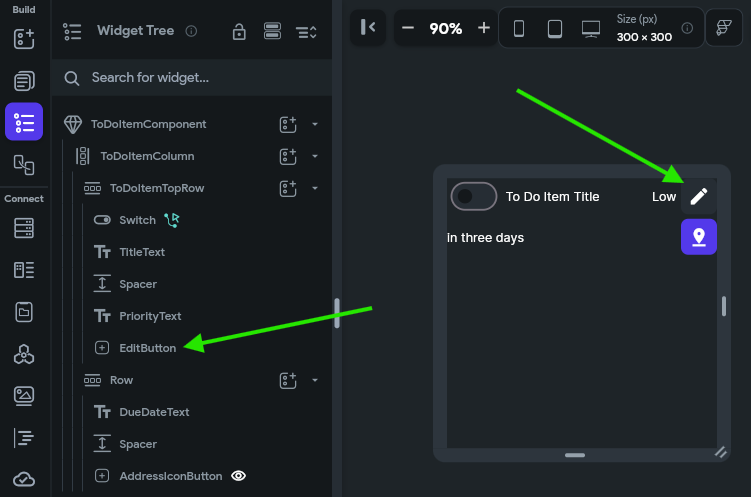Collapse the ToDoItemColumn arrow

(x=315, y=157)
